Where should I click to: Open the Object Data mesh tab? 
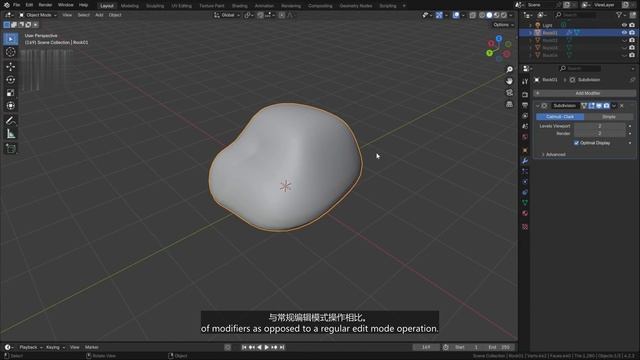point(525,203)
